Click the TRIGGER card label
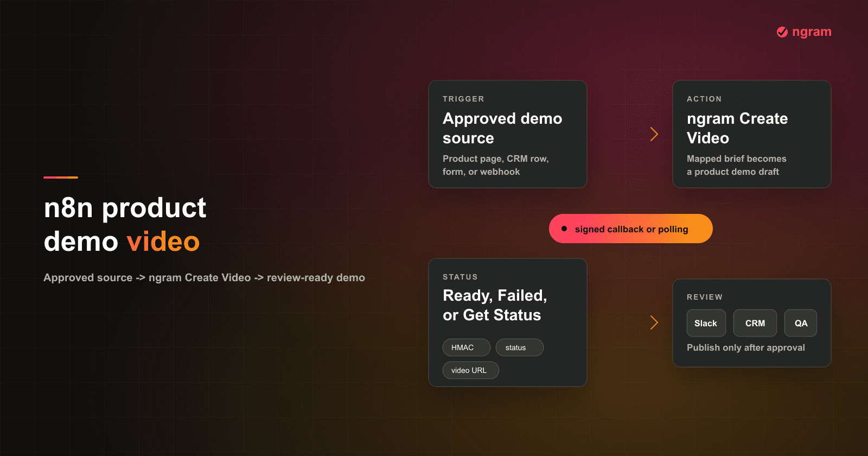 coord(463,99)
